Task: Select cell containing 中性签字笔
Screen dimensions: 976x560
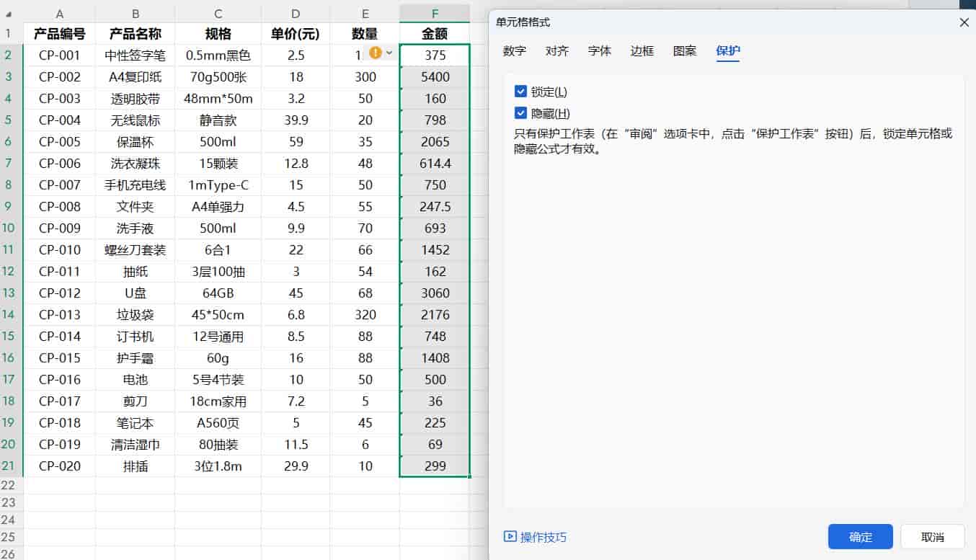Action: [x=135, y=55]
